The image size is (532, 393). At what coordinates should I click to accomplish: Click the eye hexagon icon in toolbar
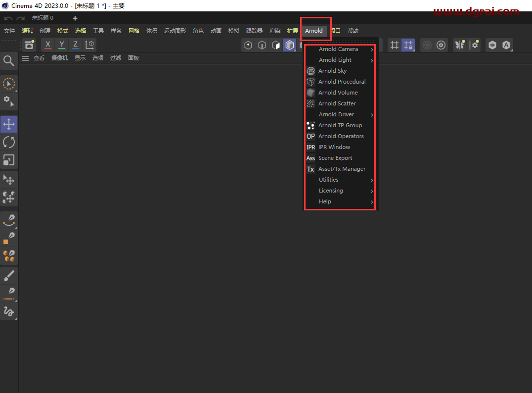point(492,45)
